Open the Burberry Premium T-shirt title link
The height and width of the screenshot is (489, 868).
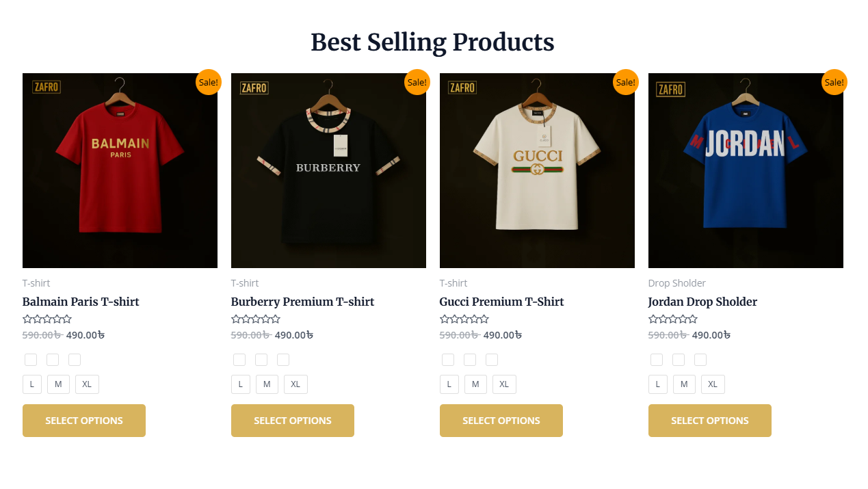pos(302,302)
